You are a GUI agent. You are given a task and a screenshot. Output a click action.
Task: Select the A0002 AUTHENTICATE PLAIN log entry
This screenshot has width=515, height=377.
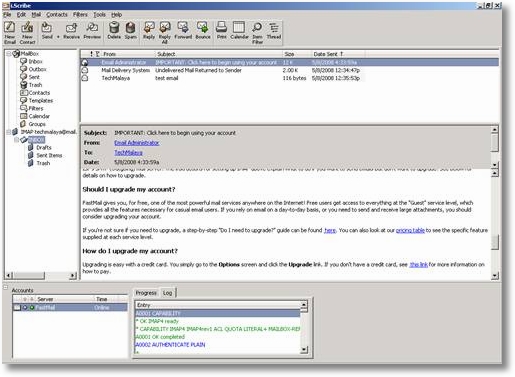(170, 345)
